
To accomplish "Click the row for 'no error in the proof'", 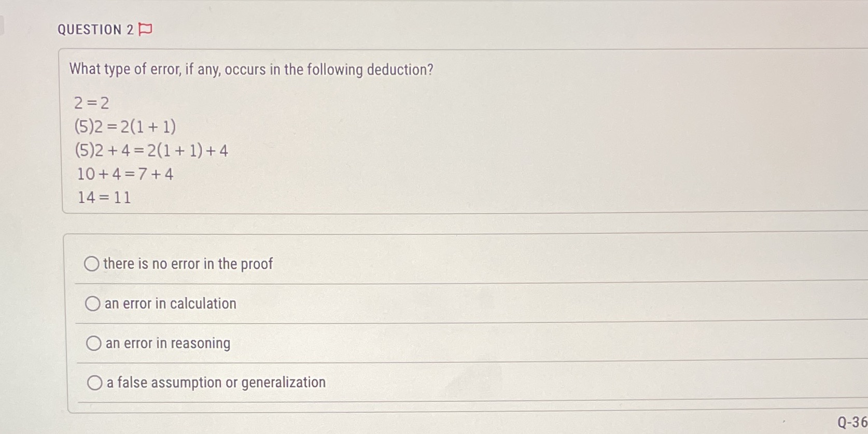I will pyautogui.click(x=189, y=264).
